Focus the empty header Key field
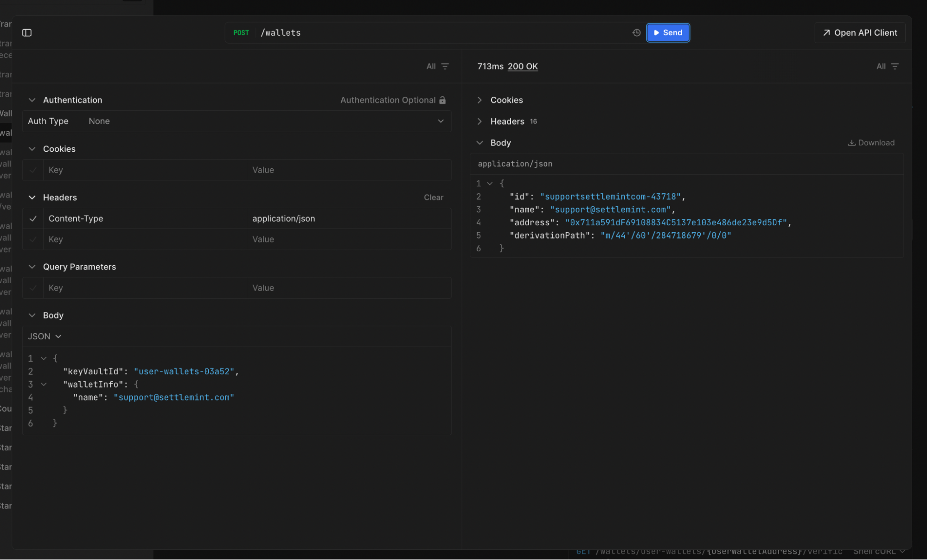 pyautogui.click(x=145, y=239)
